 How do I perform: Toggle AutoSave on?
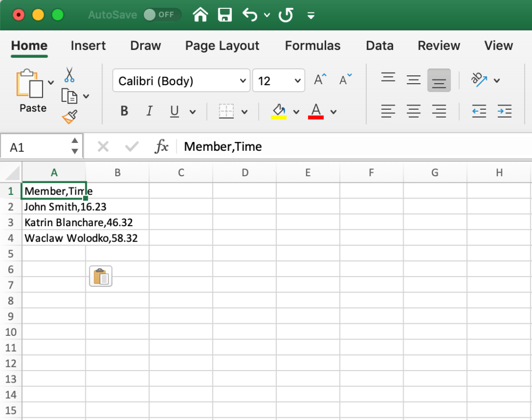click(x=162, y=15)
